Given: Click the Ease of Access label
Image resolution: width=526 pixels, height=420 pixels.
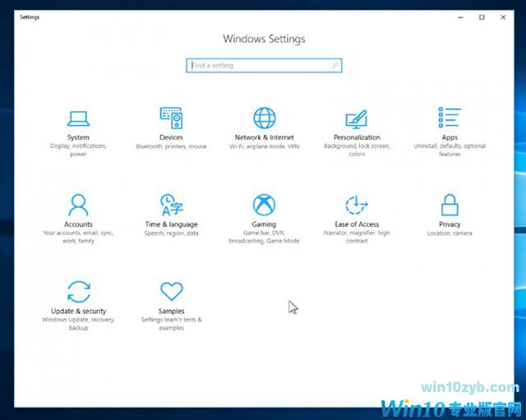Looking at the screenshot, I should [x=357, y=224].
